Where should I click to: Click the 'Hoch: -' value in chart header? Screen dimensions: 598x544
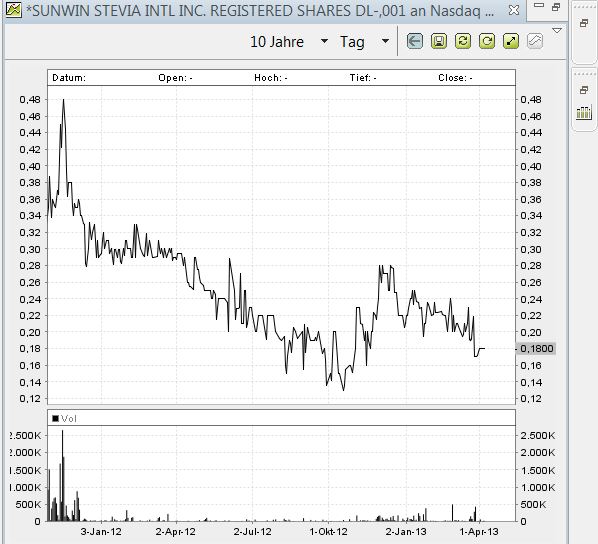271,78
